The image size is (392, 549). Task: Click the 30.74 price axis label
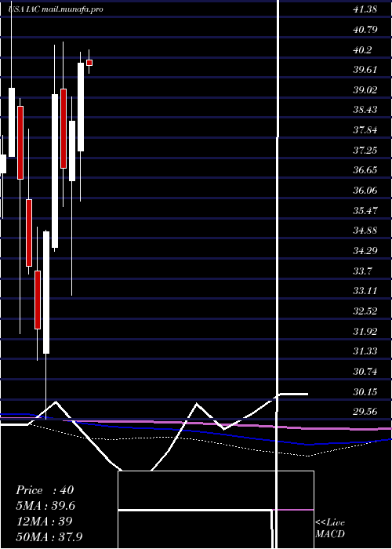click(365, 371)
